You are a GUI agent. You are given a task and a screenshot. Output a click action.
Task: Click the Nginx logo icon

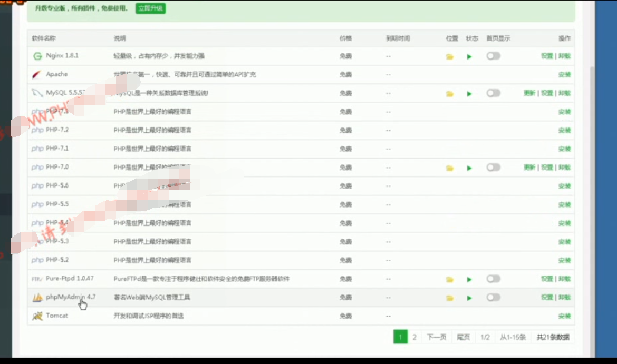point(37,56)
